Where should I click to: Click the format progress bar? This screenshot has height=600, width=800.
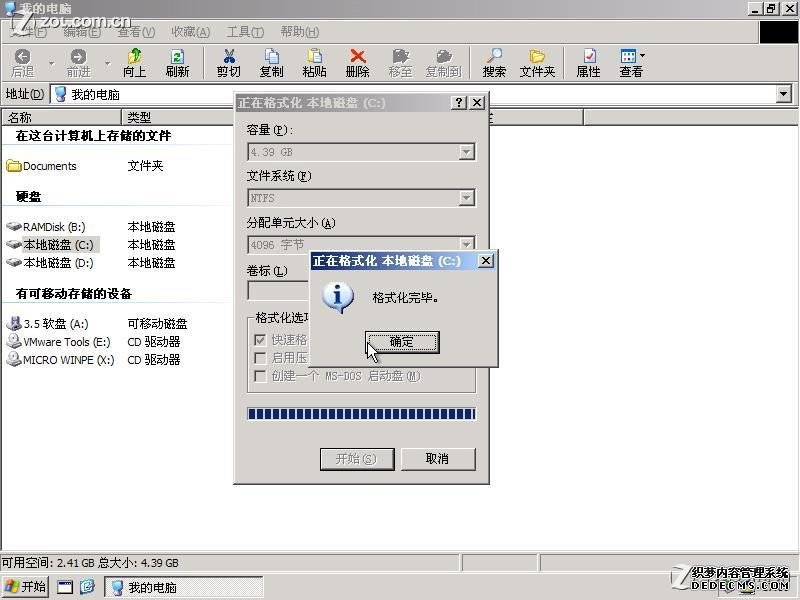(361, 414)
